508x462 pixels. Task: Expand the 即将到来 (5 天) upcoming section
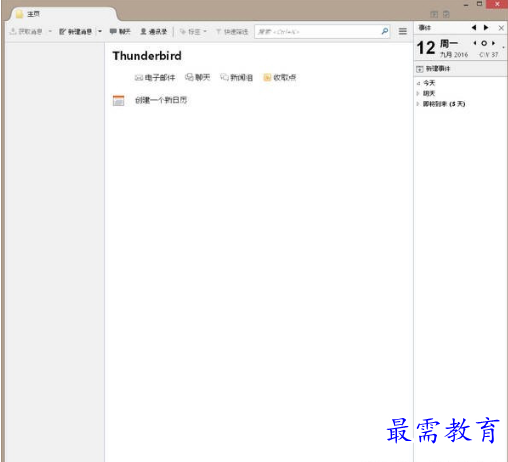pos(418,104)
